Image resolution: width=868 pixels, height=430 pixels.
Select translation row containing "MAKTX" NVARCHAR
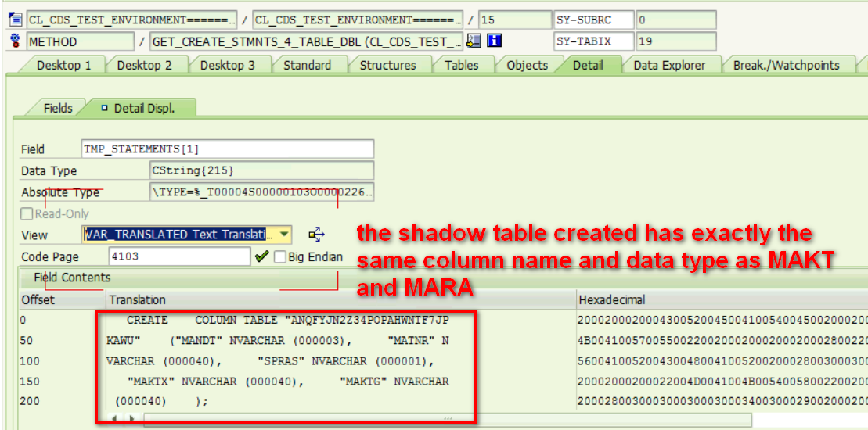coord(340,382)
